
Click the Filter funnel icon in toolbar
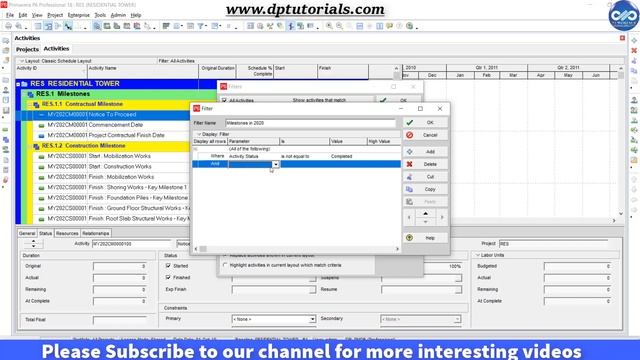pyautogui.click(x=201, y=26)
